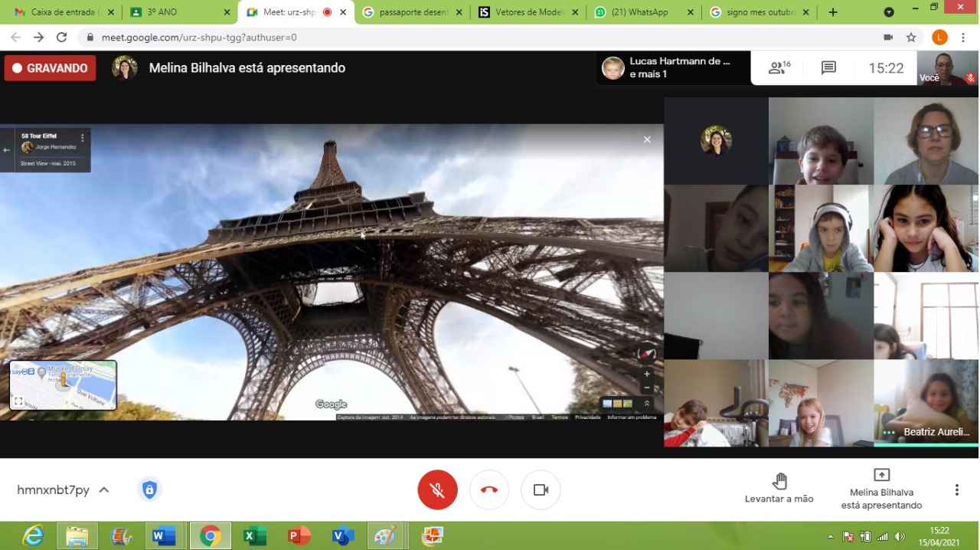Open Microsoft Word from the taskbar
The height and width of the screenshot is (550, 980).
pos(163,535)
